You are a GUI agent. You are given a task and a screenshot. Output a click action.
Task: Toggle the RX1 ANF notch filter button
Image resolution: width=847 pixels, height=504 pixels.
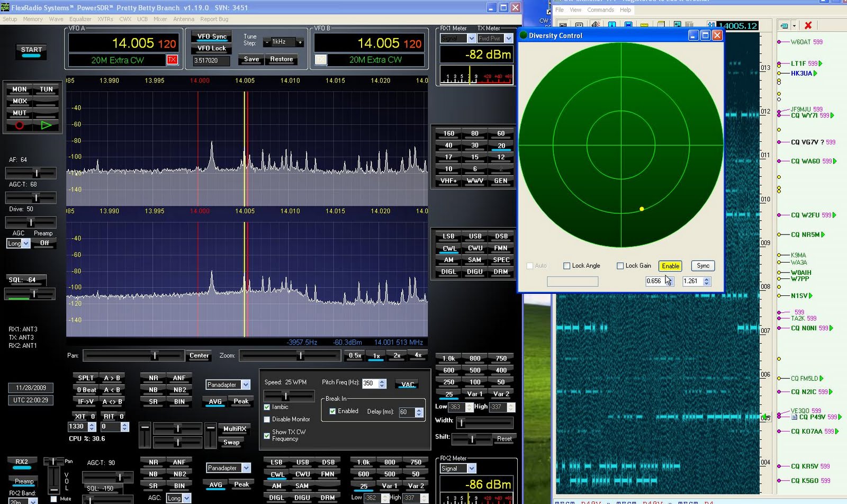tap(179, 378)
